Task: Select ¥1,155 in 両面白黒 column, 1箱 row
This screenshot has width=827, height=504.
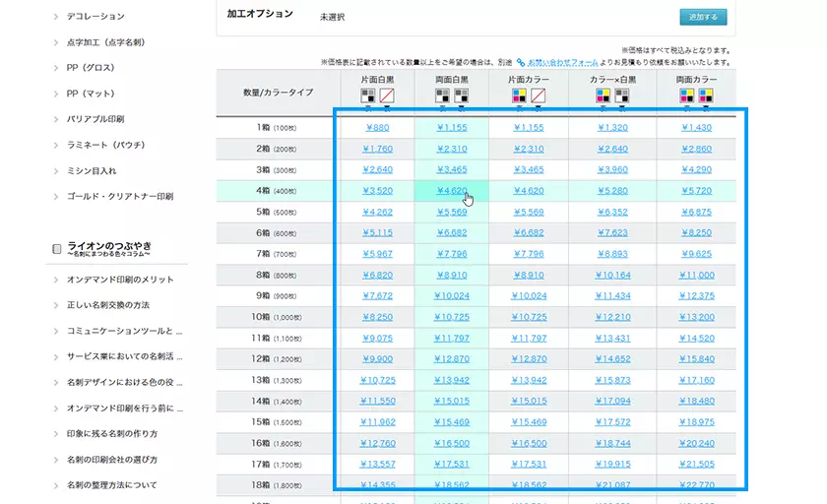Action: pyautogui.click(x=452, y=128)
